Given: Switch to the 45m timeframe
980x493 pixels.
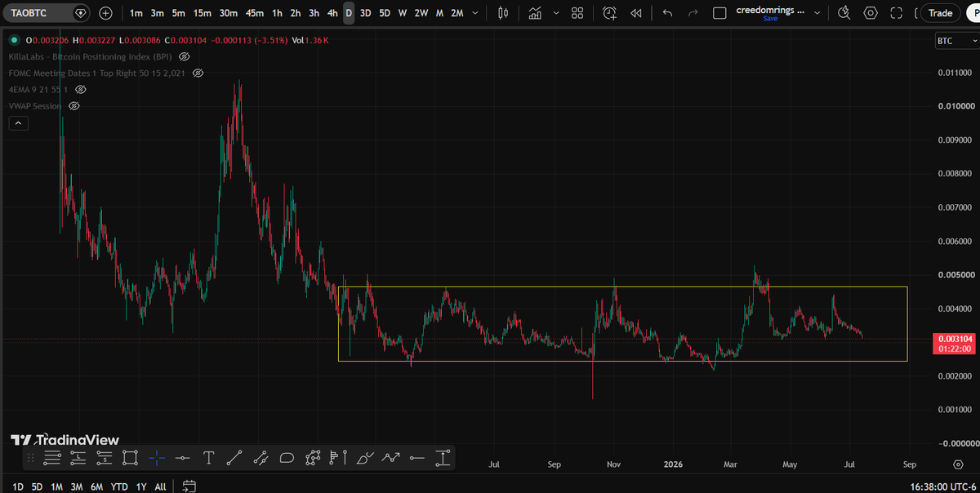Looking at the screenshot, I should pos(254,13).
